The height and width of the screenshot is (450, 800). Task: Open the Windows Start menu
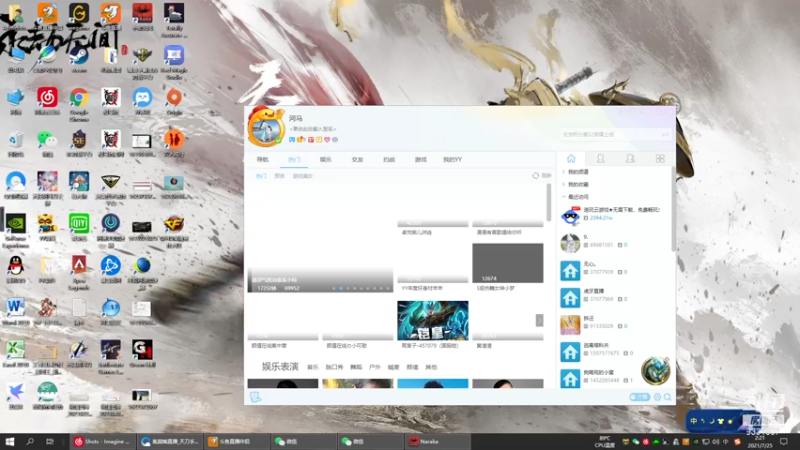(x=10, y=441)
